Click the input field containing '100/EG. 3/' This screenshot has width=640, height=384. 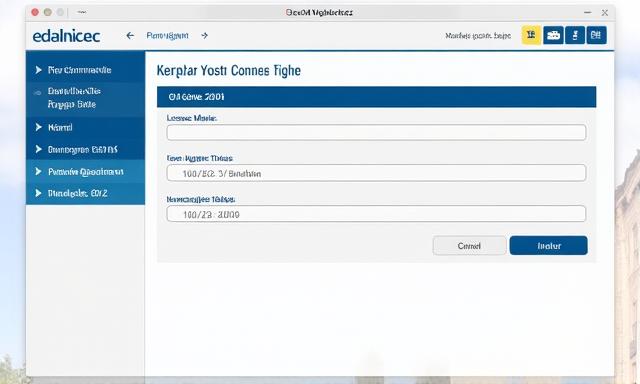click(376, 173)
